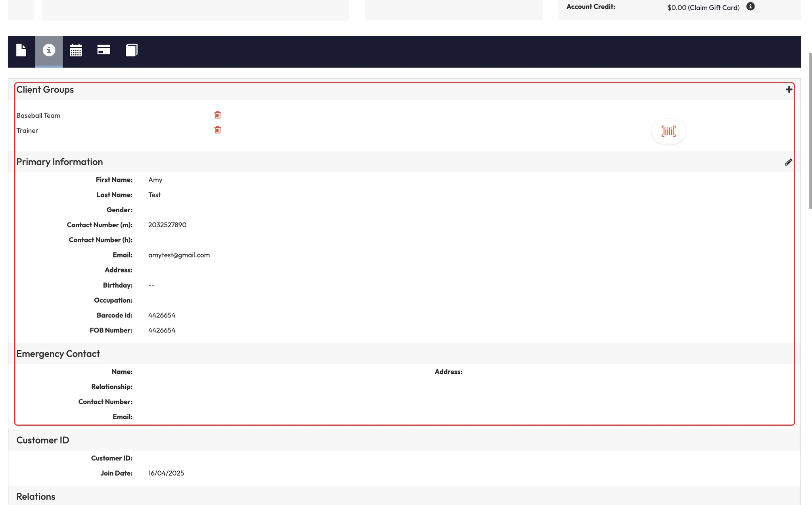Click the Join Date 16/04/2025 value

tap(166, 473)
